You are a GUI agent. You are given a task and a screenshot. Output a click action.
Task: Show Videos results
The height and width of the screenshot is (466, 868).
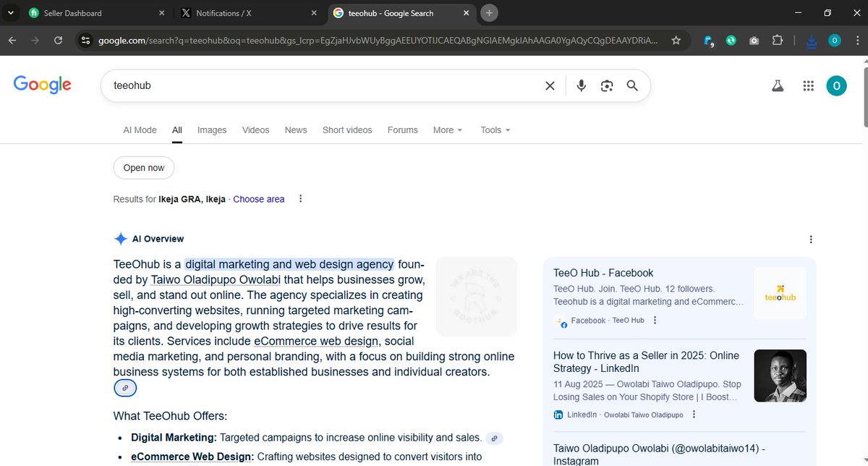255,130
